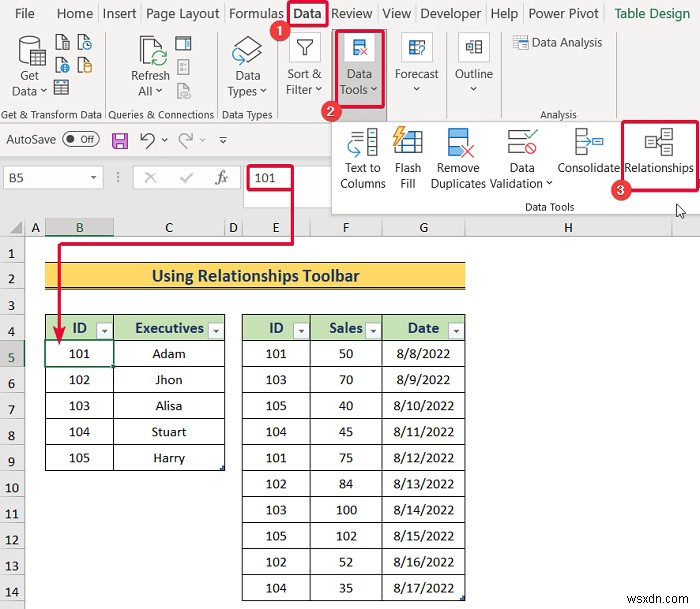Switch to the Insert tab
700x609 pixels.
coord(119,14)
